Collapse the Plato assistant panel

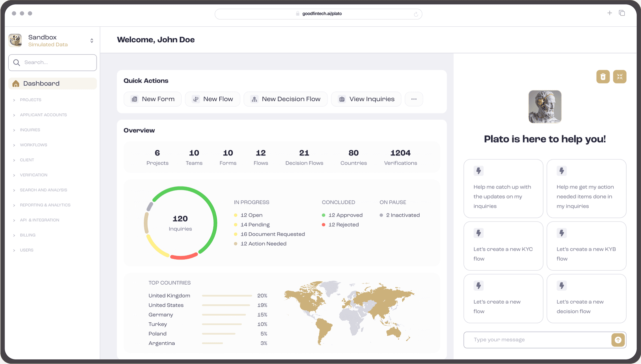[619, 77]
